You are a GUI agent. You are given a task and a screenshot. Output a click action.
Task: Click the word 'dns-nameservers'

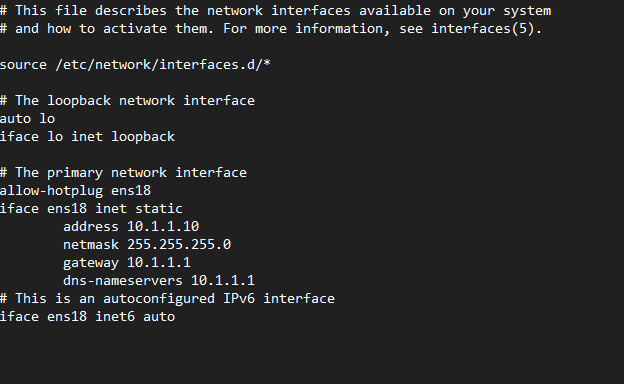pos(123,281)
